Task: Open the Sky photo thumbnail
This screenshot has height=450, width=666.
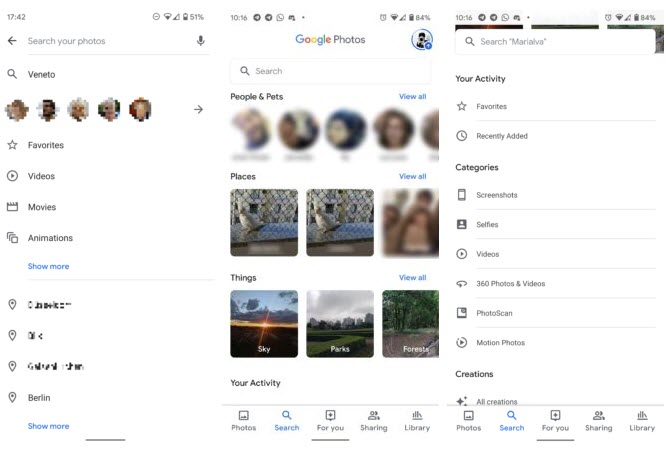Action: (x=264, y=324)
